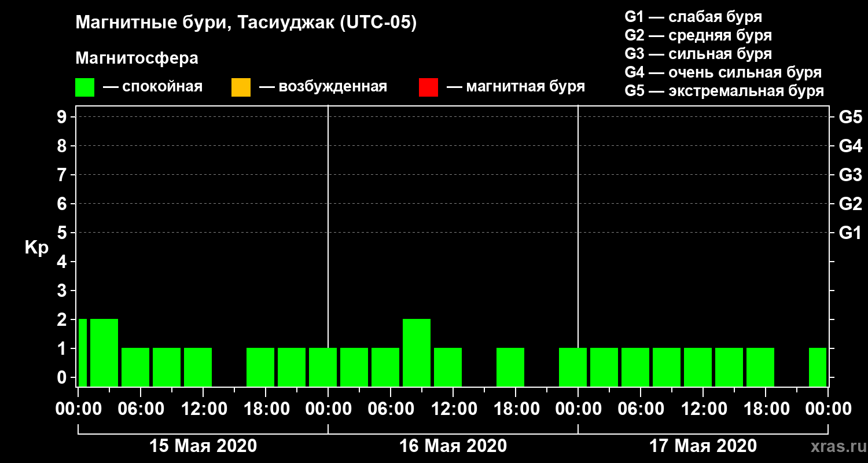868x463 pixels.
Task: Click the right-axis 'G5' label beside Kp 9
Action: [x=850, y=117]
